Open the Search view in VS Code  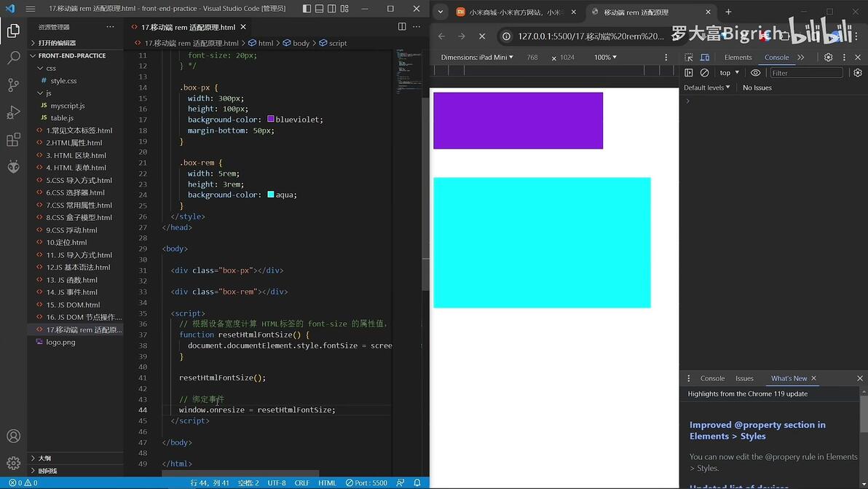(13, 58)
